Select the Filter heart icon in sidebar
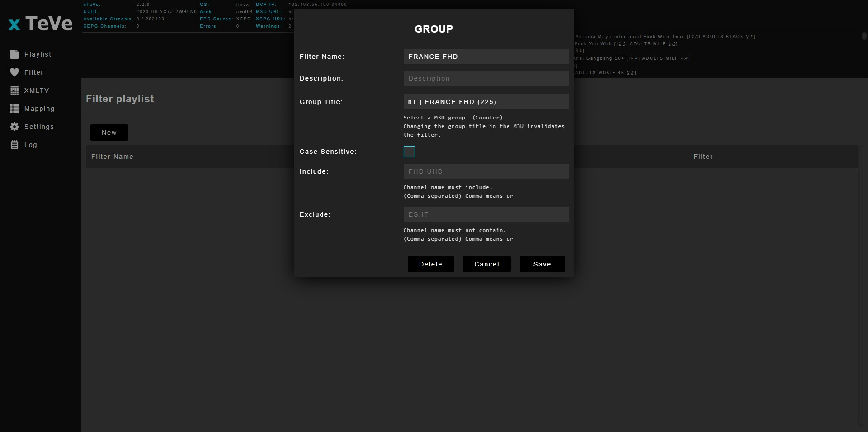The width and height of the screenshot is (868, 432). (x=14, y=72)
